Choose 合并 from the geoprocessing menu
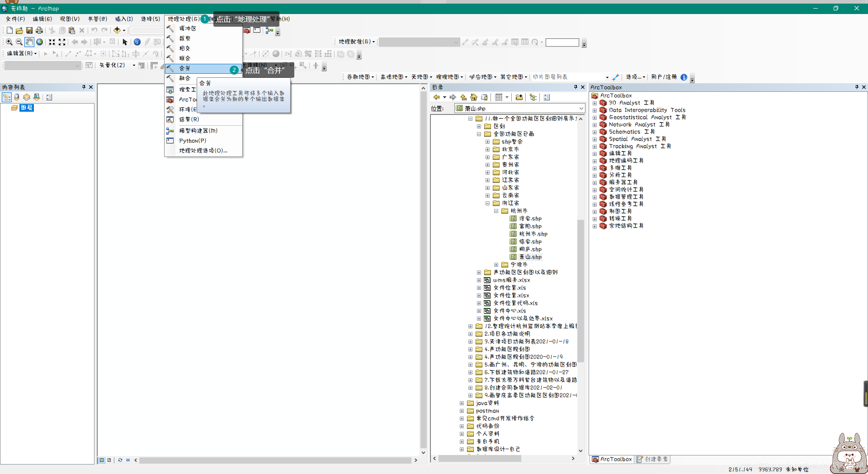 203,68
